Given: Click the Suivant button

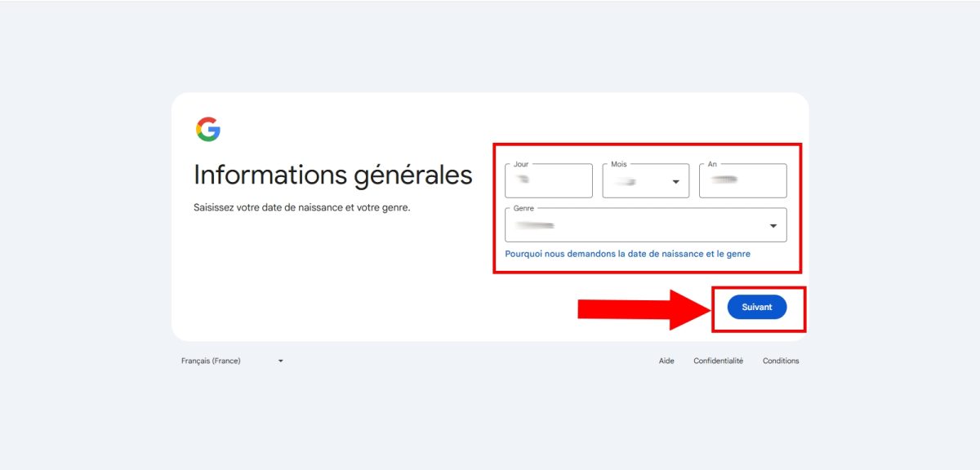Looking at the screenshot, I should (757, 307).
